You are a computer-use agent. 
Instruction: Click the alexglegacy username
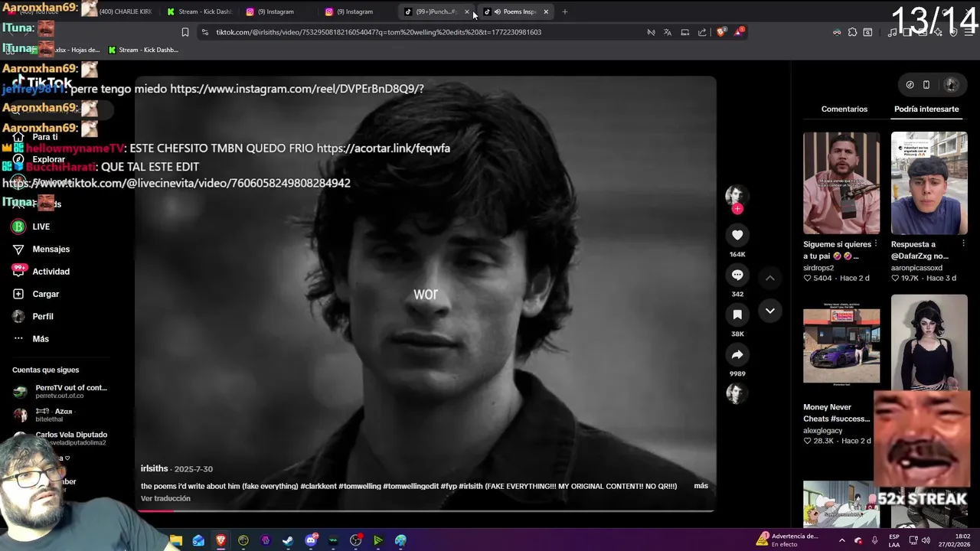click(x=822, y=431)
